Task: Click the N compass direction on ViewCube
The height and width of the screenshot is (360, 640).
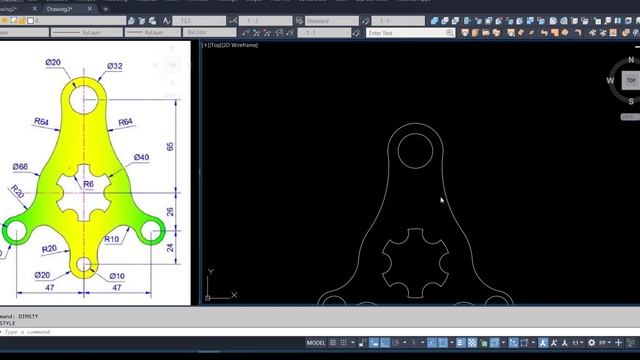Action: point(631,60)
